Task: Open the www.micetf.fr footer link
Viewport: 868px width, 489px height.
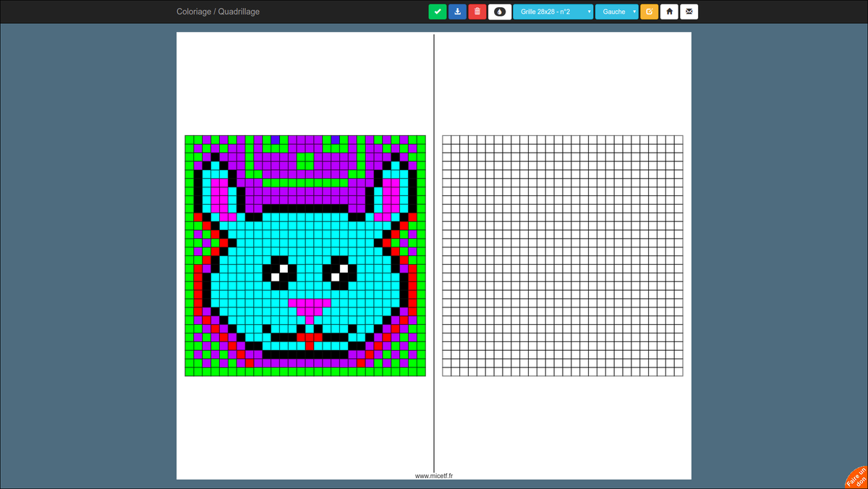Action: click(x=434, y=476)
